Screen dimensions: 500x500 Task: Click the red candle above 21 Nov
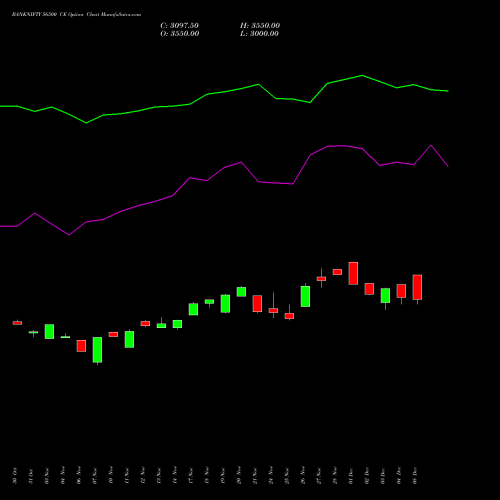click(257, 303)
